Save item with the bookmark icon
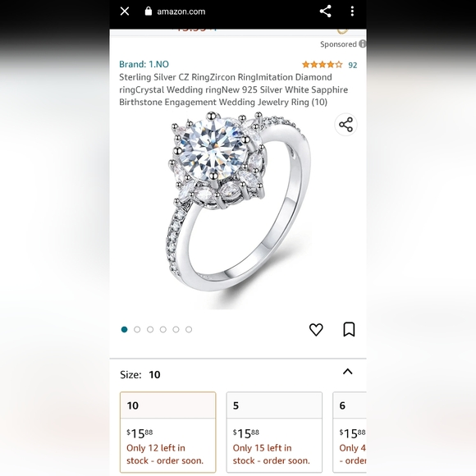 coord(349,329)
